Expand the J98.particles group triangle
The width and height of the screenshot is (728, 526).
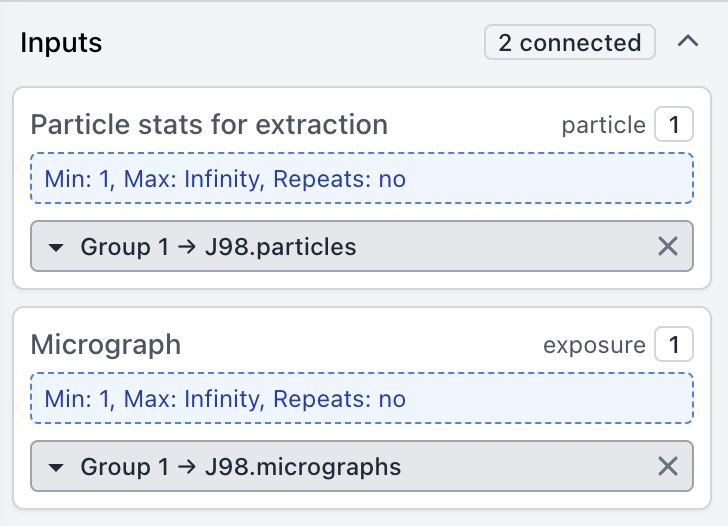pyautogui.click(x=56, y=247)
